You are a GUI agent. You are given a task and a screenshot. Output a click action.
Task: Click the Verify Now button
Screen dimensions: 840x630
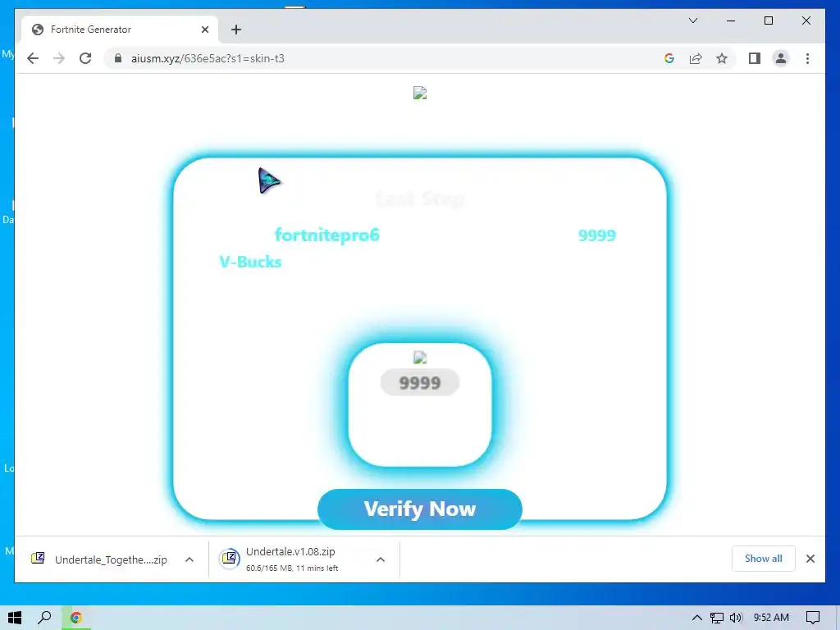(419, 509)
